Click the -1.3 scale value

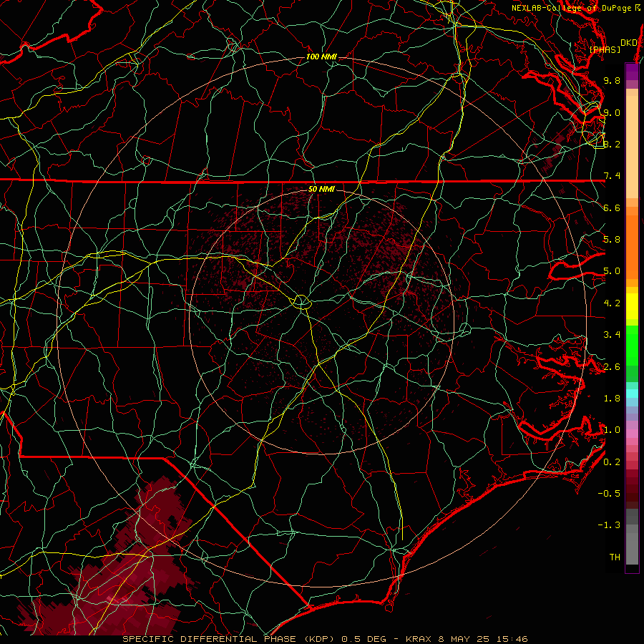click(609, 525)
